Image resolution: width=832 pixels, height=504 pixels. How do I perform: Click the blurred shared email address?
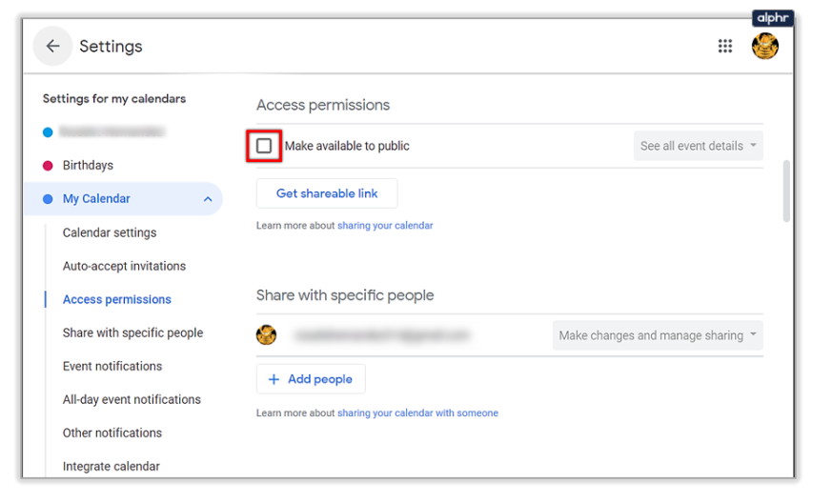coord(381,335)
